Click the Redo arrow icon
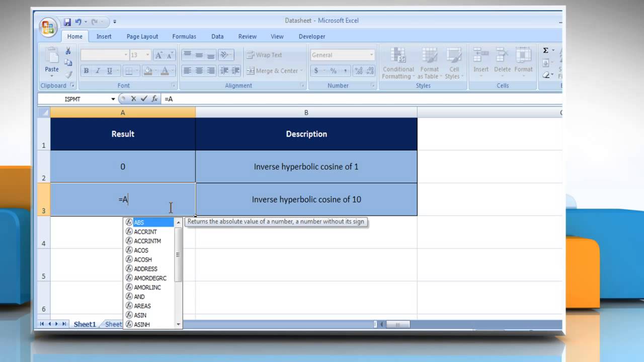The width and height of the screenshot is (644, 362). click(94, 22)
